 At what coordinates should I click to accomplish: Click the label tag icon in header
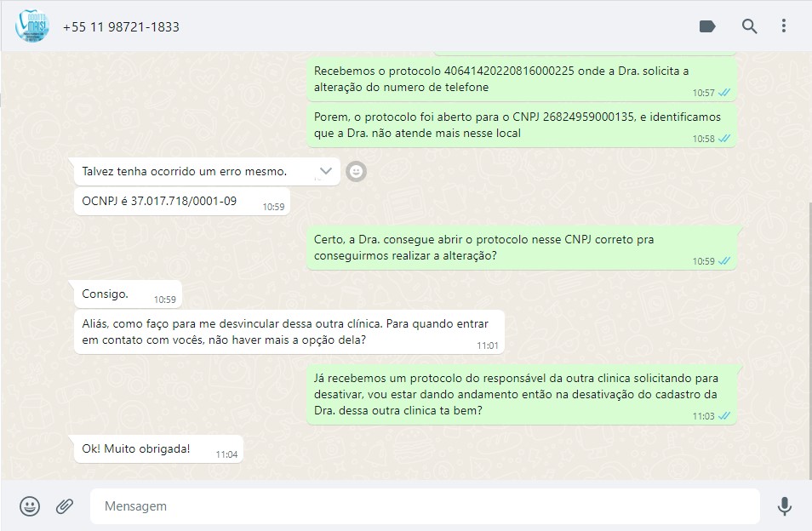(707, 26)
